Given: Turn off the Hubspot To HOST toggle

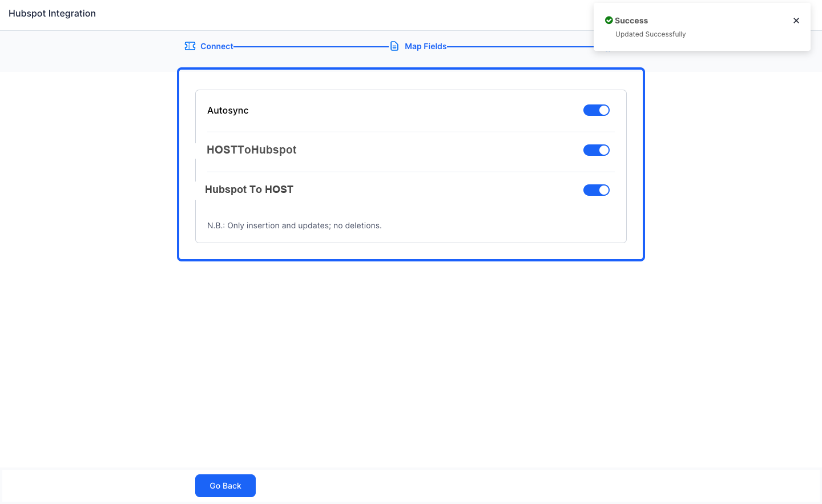Looking at the screenshot, I should coord(597,190).
